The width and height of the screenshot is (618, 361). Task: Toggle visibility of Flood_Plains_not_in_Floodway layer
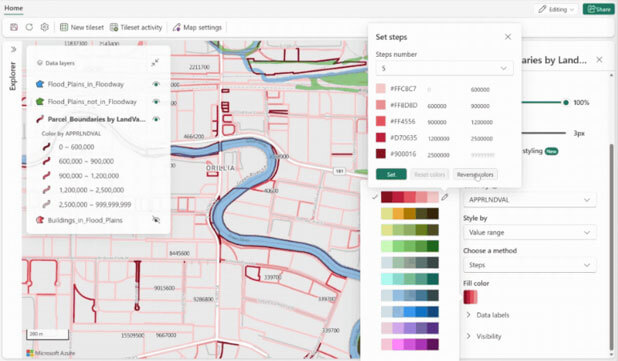coord(156,101)
